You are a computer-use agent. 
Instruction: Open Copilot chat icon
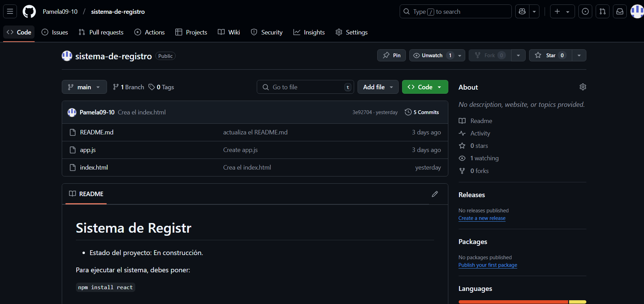(x=522, y=11)
